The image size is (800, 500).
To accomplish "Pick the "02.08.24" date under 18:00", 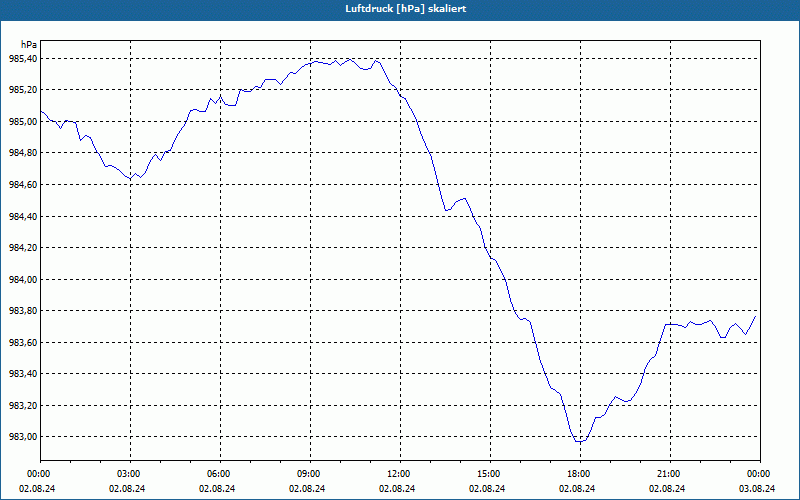I will coord(578,488).
